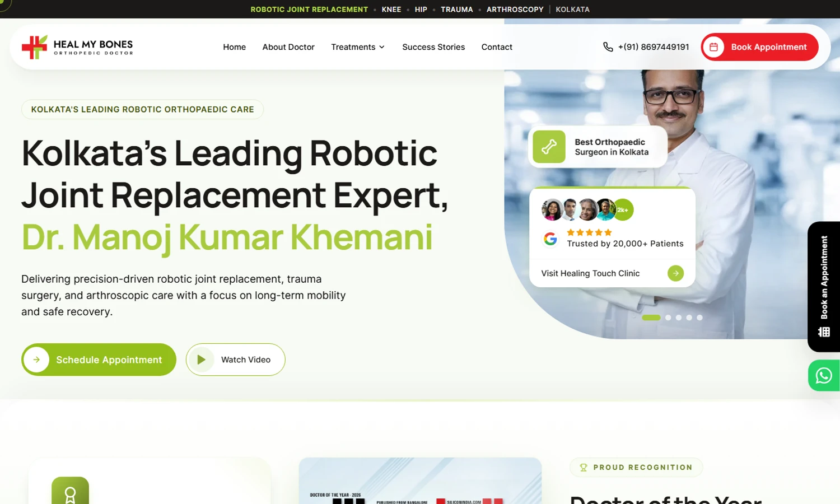Viewport: 840px width, 504px height.
Task: Select the last carousel dot
Action: (699, 318)
